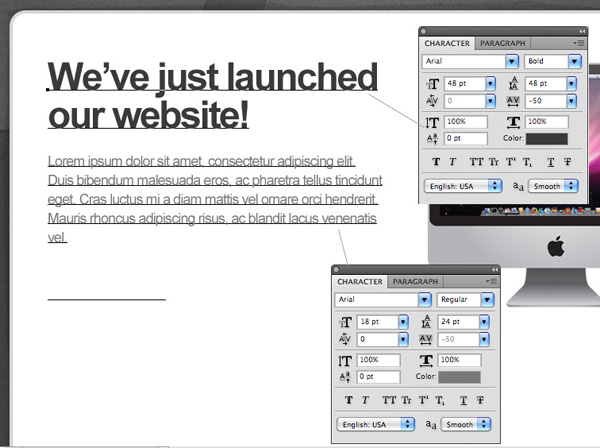Toggle Small Caps in upper Character panel
The width and height of the screenshot is (600, 448).
point(494,162)
